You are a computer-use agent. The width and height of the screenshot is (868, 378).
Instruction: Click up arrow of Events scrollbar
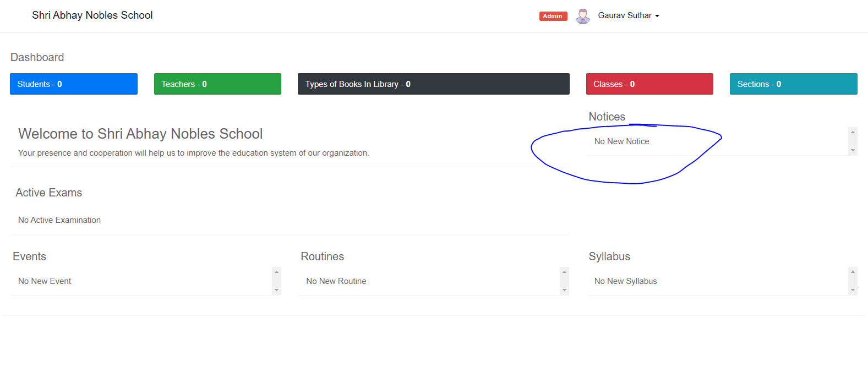click(x=277, y=272)
